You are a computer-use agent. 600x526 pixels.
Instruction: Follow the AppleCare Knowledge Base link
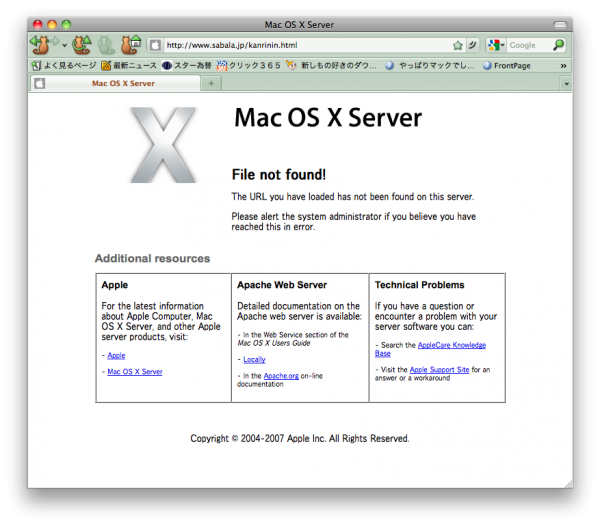[452, 345]
